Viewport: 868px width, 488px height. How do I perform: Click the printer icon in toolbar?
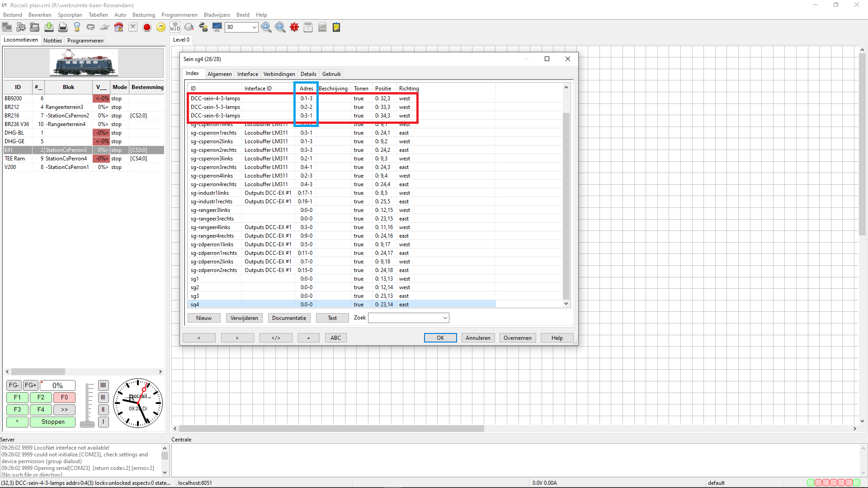click(63, 28)
